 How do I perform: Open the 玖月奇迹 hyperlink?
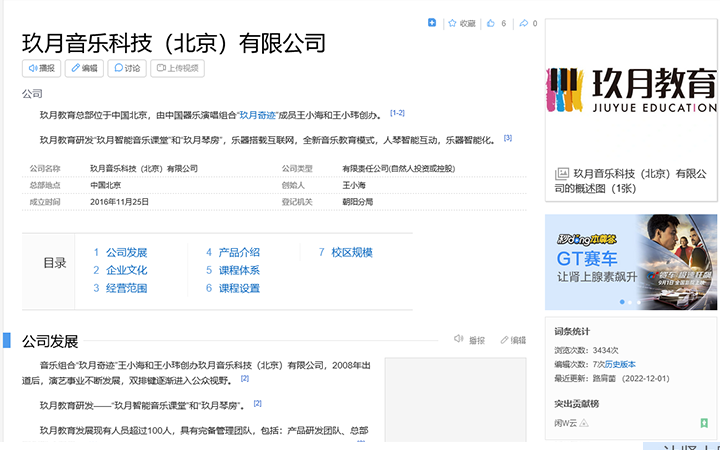[x=258, y=115]
